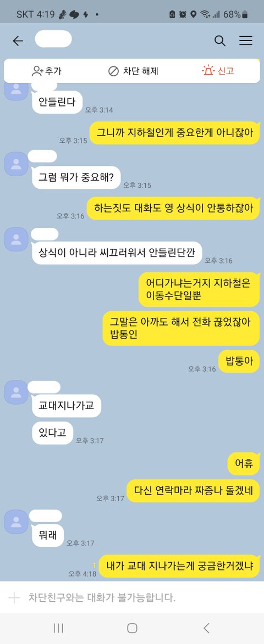Tap Android recent apps navigation icon
The width and height of the screenshot is (264, 644).
point(58,628)
